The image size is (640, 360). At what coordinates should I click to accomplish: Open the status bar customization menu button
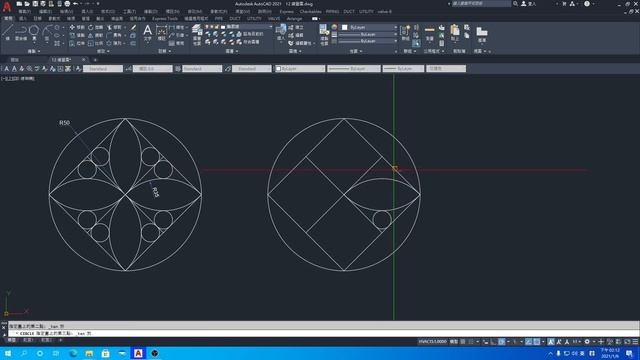pyautogui.click(x=635, y=342)
